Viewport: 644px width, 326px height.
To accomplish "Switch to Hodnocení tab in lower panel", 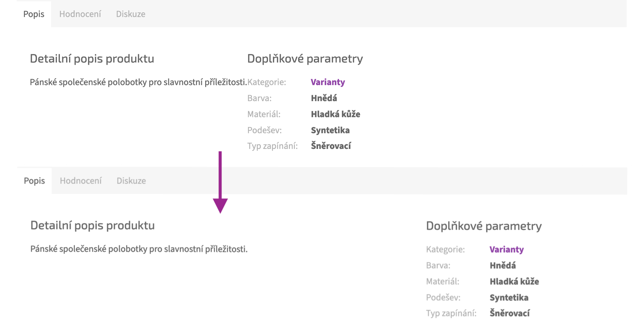I will point(81,181).
